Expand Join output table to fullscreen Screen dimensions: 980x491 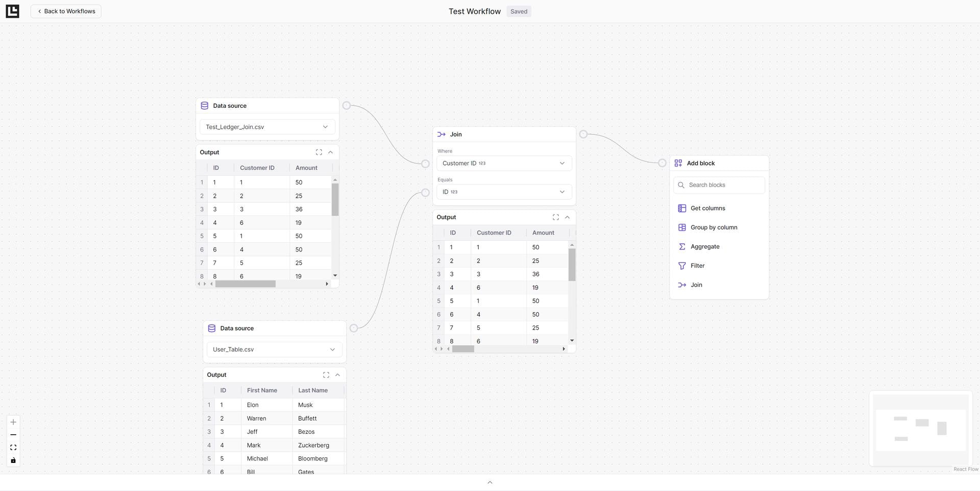(x=555, y=217)
